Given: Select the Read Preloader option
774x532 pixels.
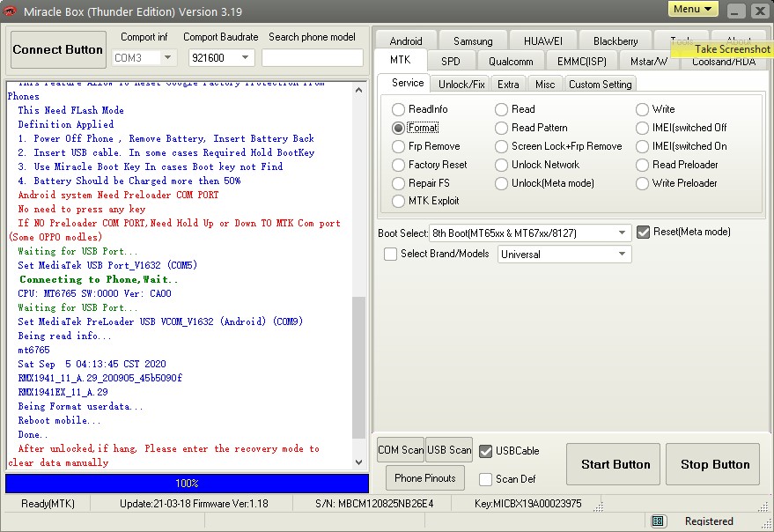Looking at the screenshot, I should pos(642,165).
